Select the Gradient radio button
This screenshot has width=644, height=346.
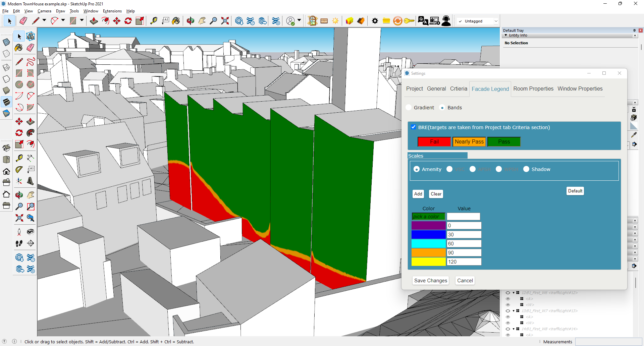[x=409, y=107]
